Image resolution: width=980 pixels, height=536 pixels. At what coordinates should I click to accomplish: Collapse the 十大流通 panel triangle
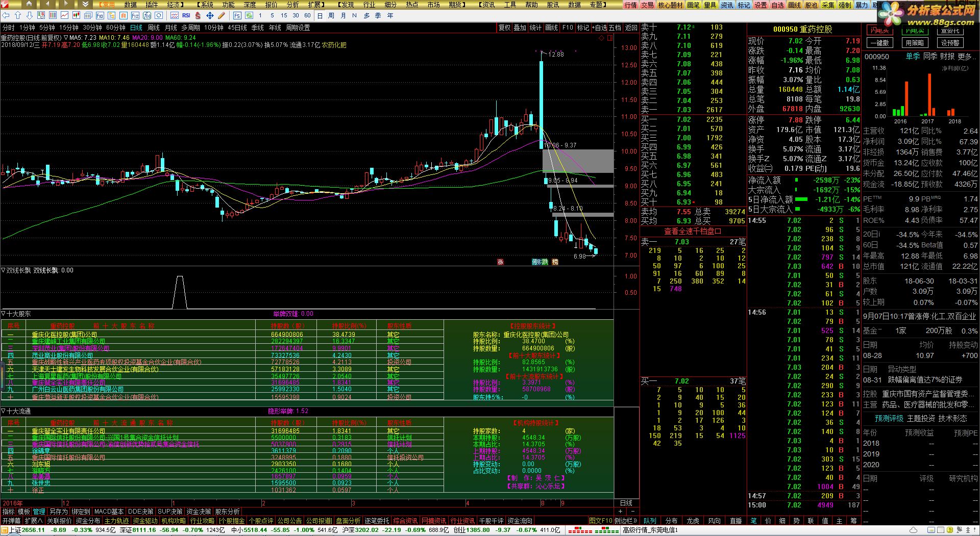click(x=3, y=411)
